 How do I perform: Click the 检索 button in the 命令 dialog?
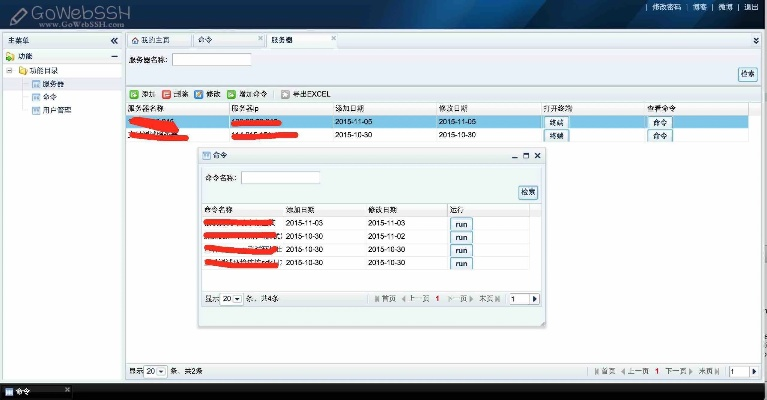(x=528, y=192)
